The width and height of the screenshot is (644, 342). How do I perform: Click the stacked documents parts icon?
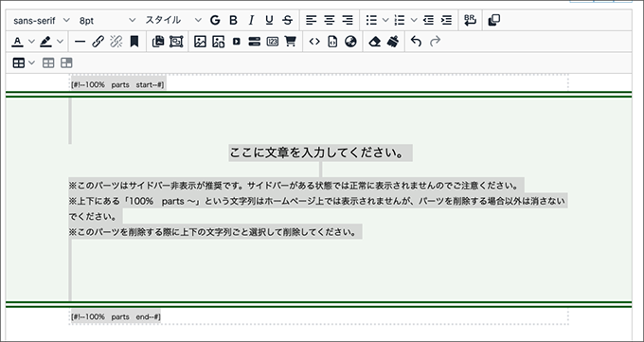158,42
